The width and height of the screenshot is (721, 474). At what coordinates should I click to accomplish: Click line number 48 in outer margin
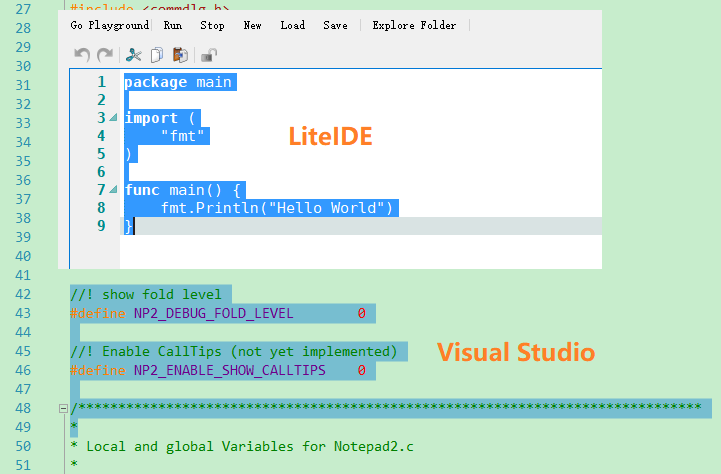click(x=23, y=408)
